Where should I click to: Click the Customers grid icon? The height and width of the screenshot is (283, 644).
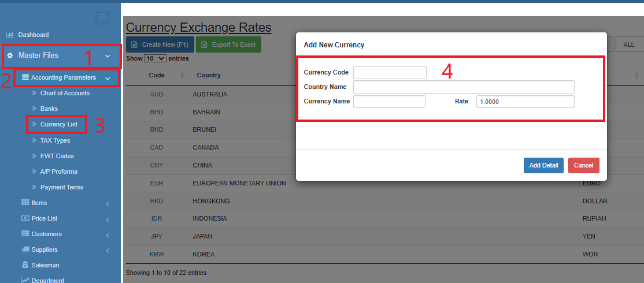coord(25,234)
